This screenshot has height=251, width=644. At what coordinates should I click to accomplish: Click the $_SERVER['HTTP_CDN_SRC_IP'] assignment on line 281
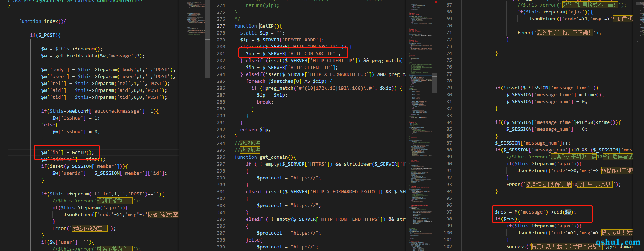tap(293, 53)
